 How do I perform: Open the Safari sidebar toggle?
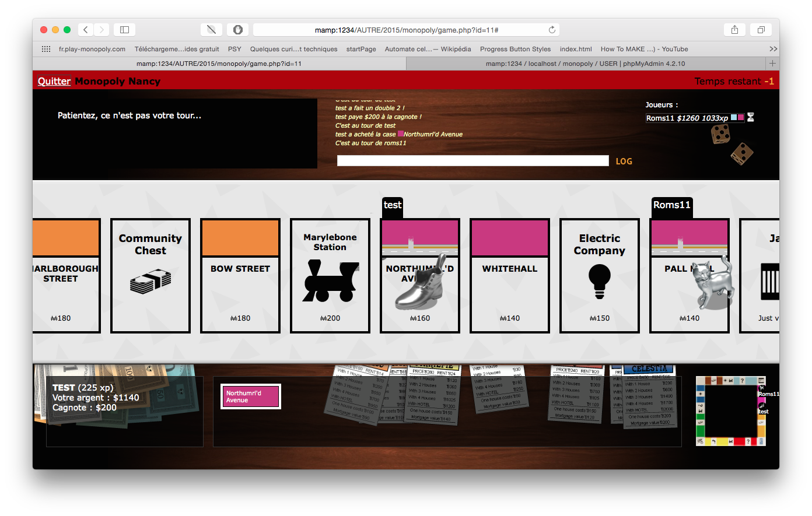tap(124, 30)
